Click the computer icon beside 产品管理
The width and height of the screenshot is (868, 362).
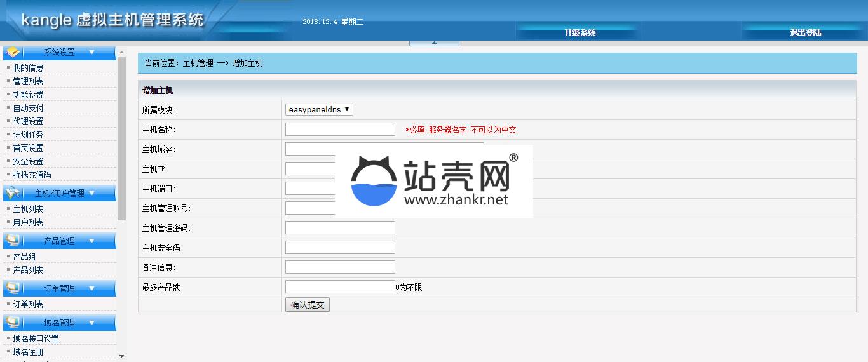[x=13, y=240]
